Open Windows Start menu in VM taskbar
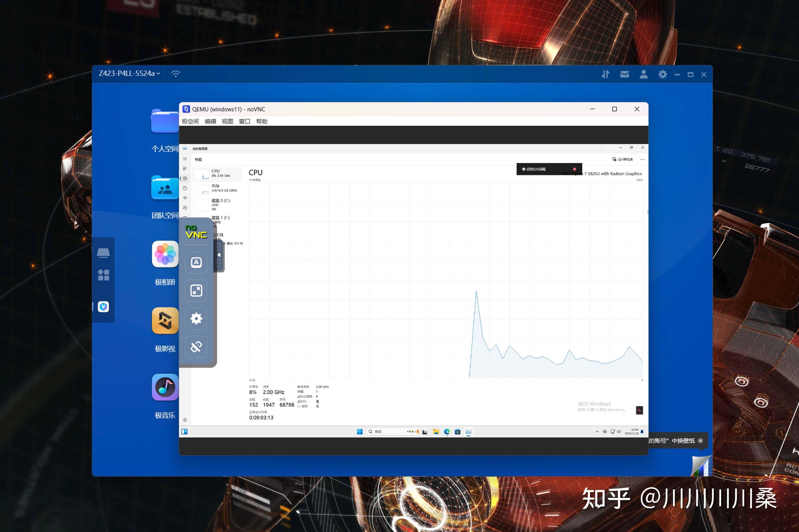The image size is (799, 532). 360,432
